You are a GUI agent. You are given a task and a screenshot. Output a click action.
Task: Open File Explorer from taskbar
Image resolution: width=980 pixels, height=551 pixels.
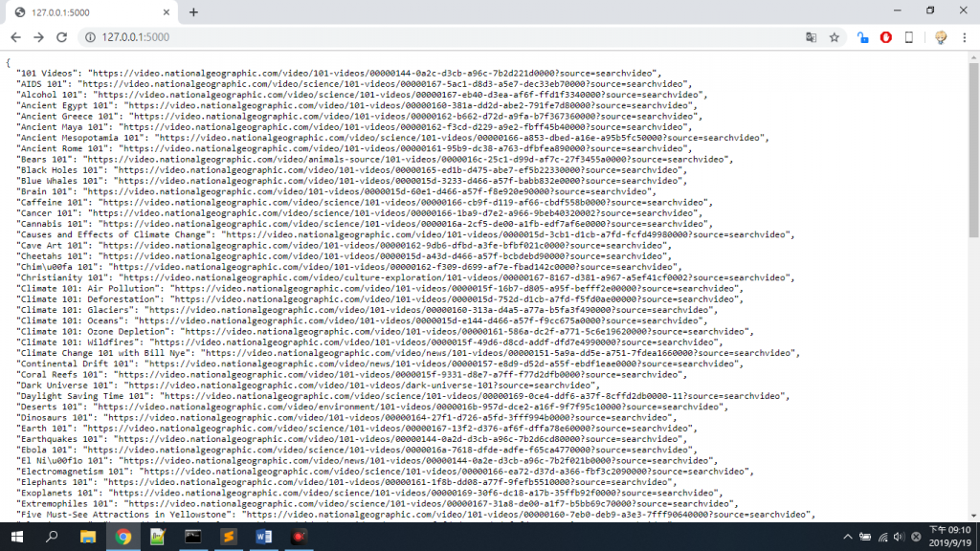(87, 537)
